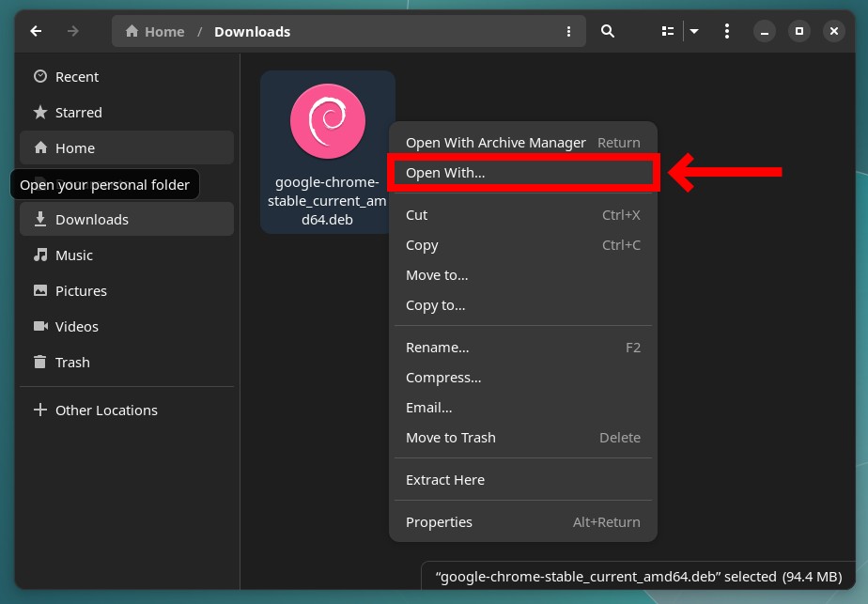Close the Files window

point(834,32)
